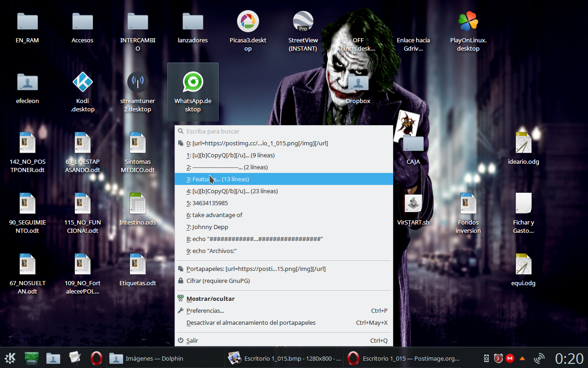Switch to Escritorio 1_015.bmp image viewer task

coord(283,358)
